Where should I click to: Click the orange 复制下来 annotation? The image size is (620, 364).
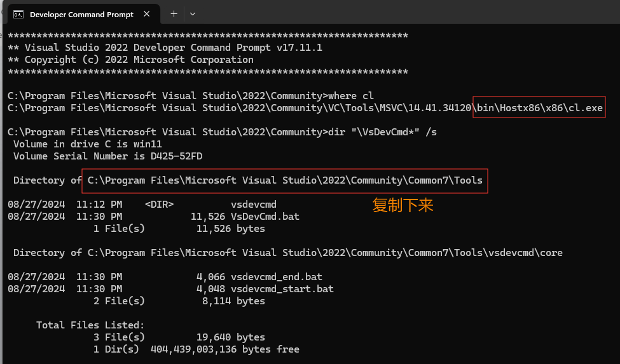(x=403, y=205)
